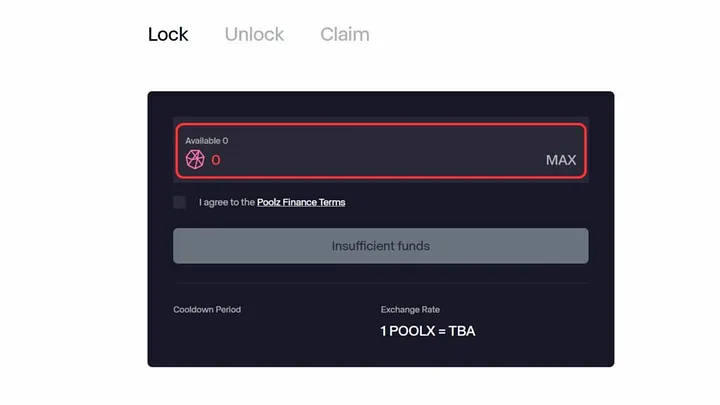Screen dimensions: 720x405
Task: Click the dark card area above the amount field
Action: point(381,105)
